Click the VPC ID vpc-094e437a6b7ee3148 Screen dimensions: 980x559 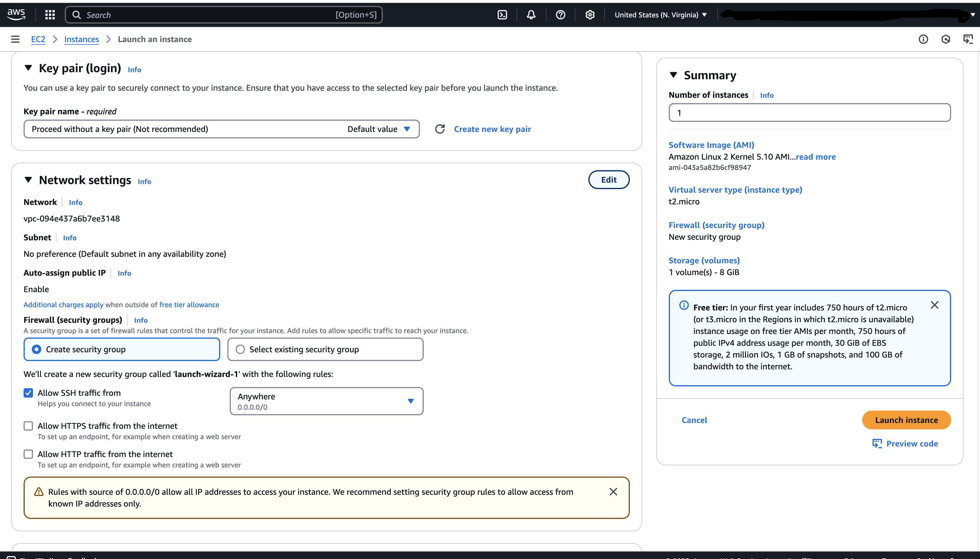coord(72,219)
